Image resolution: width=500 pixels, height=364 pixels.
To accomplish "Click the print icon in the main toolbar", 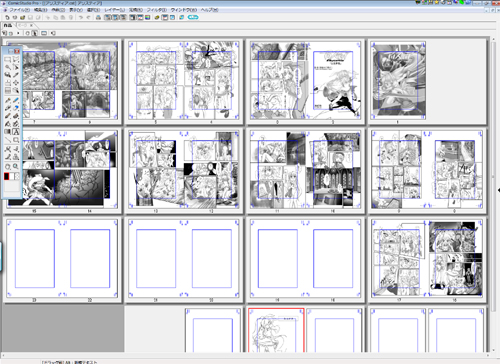I will (x=98, y=17).
